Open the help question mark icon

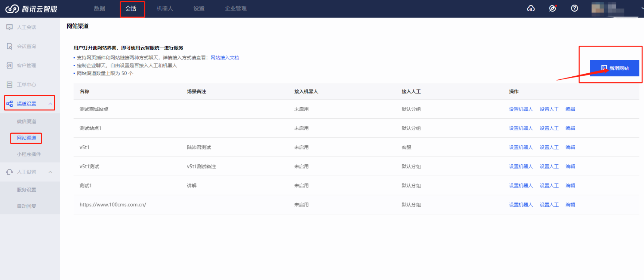574,8
